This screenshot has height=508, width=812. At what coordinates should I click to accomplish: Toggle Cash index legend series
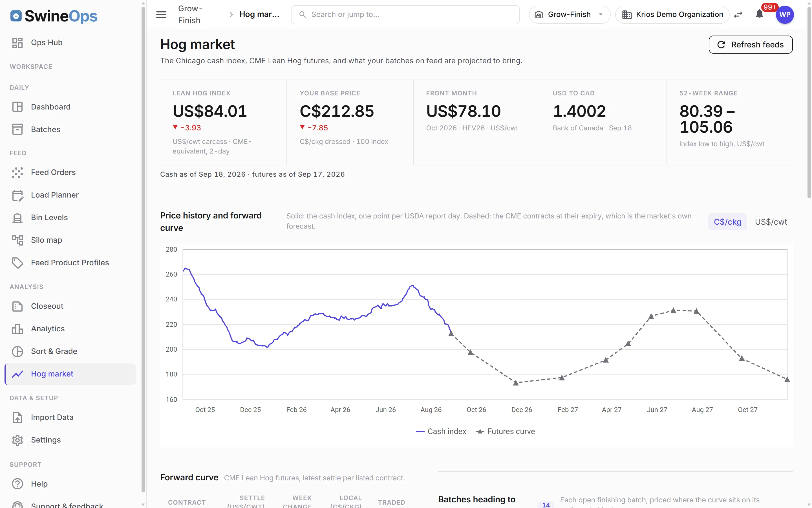pyautogui.click(x=441, y=432)
